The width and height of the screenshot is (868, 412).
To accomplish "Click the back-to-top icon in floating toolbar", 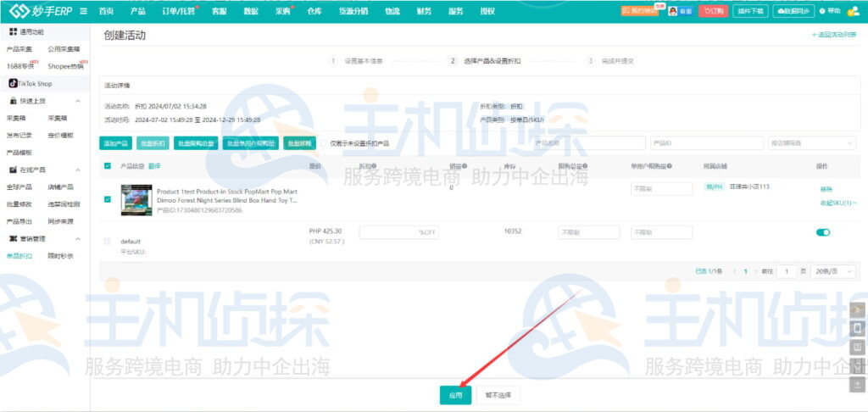I will pyautogui.click(x=858, y=384).
